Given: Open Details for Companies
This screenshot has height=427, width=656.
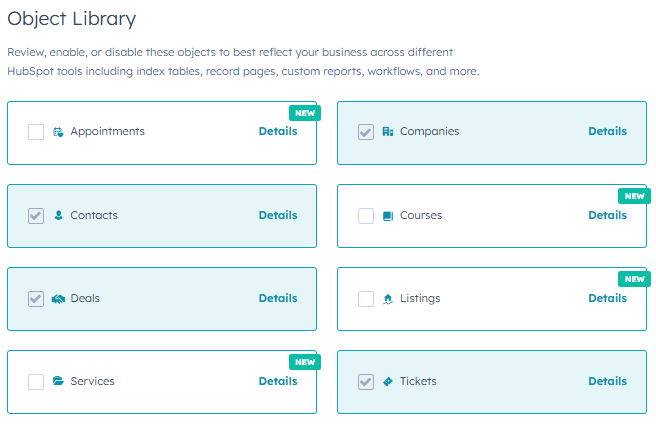Looking at the screenshot, I should point(607,131).
